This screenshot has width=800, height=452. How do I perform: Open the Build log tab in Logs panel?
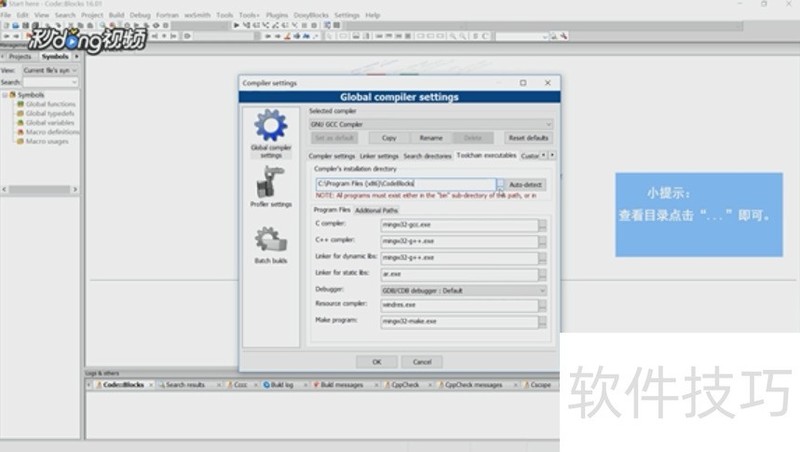(281, 384)
